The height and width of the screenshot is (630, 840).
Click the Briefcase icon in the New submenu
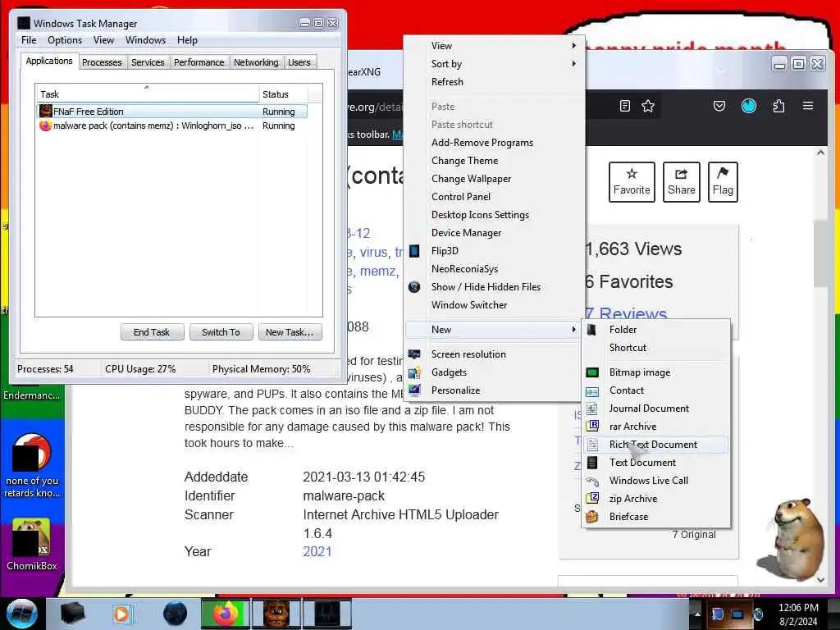tap(592, 517)
